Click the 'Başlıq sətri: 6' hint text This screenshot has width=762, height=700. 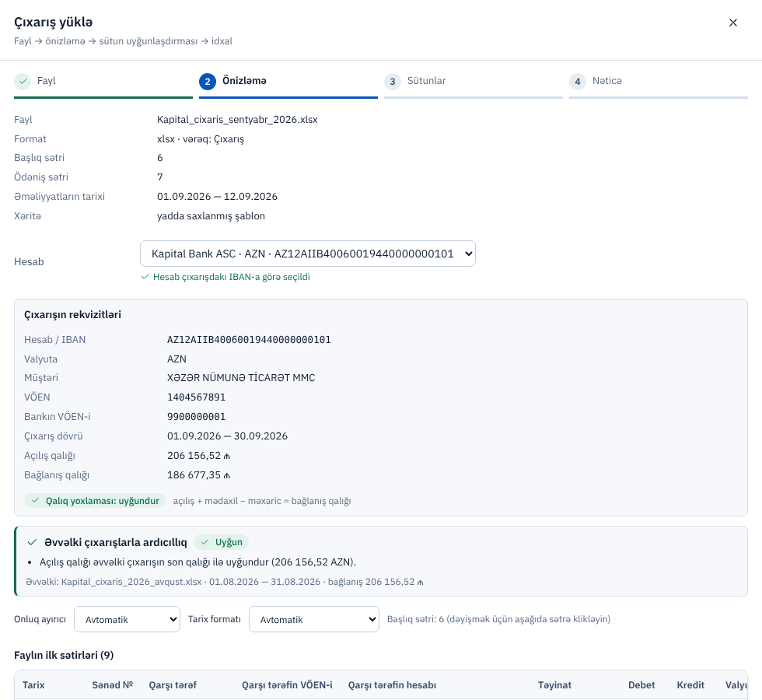(498, 619)
